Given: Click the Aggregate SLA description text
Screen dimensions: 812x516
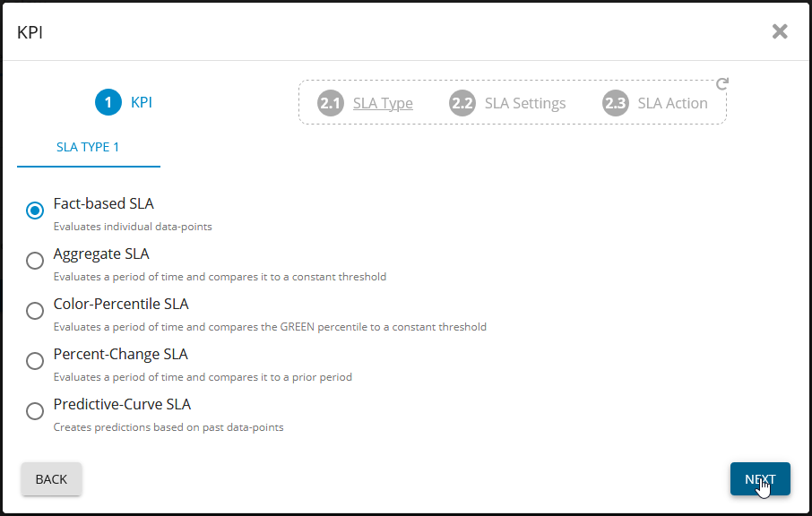Looking at the screenshot, I should click(220, 277).
